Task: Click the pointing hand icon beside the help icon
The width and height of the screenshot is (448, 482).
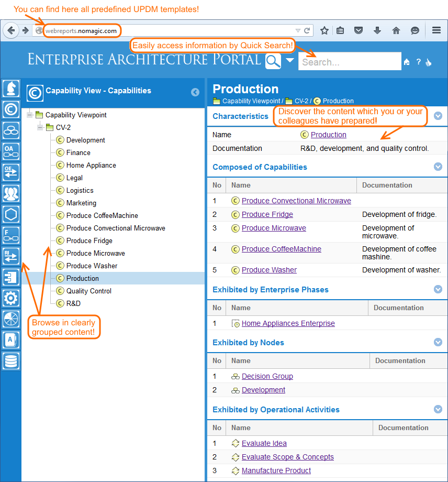Action: tap(429, 62)
